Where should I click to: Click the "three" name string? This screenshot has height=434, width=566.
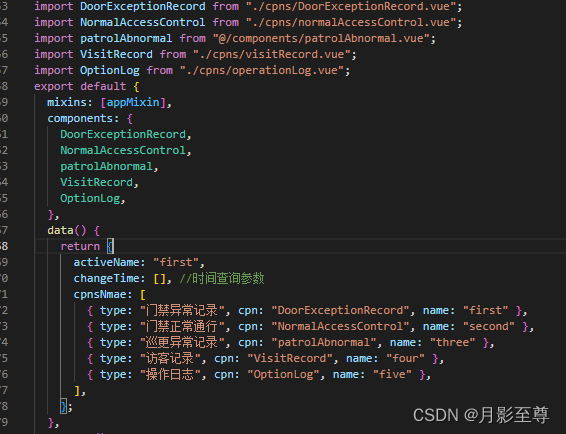(x=453, y=342)
